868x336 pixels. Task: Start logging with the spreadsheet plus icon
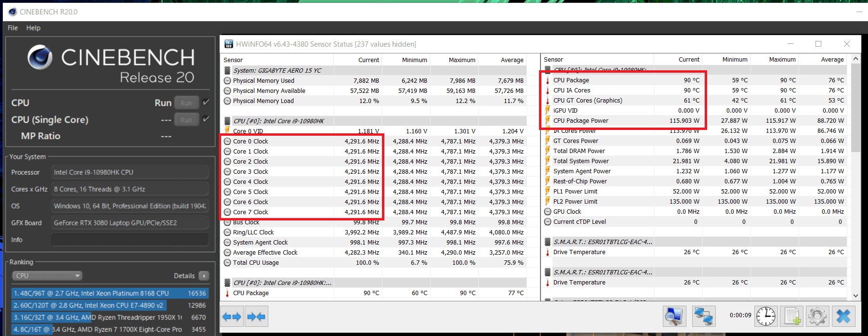click(x=792, y=316)
